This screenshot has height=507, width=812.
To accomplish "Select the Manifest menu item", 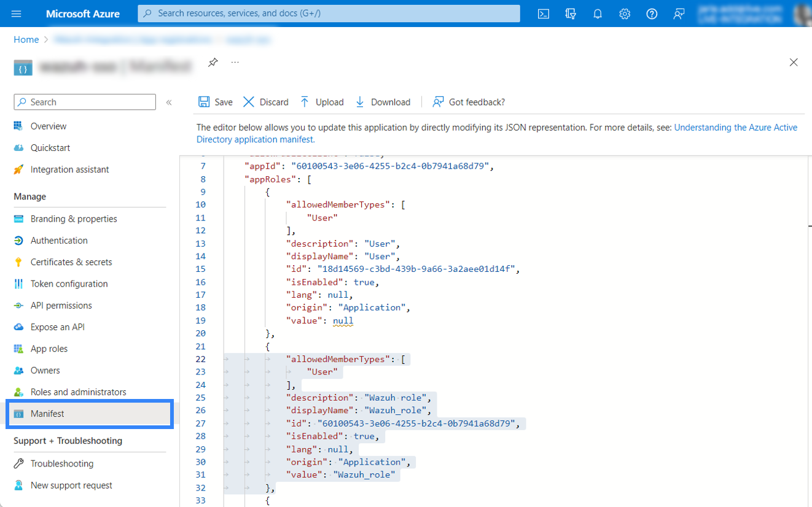I will coord(90,414).
